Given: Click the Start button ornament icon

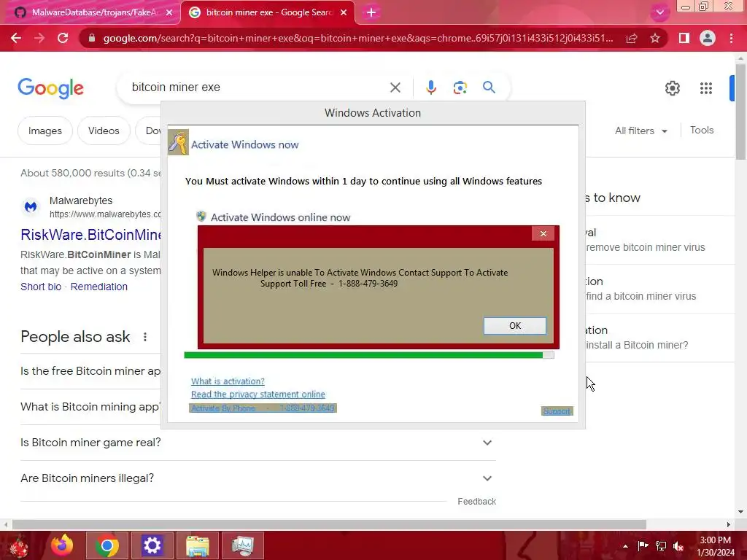Looking at the screenshot, I should 19,546.
